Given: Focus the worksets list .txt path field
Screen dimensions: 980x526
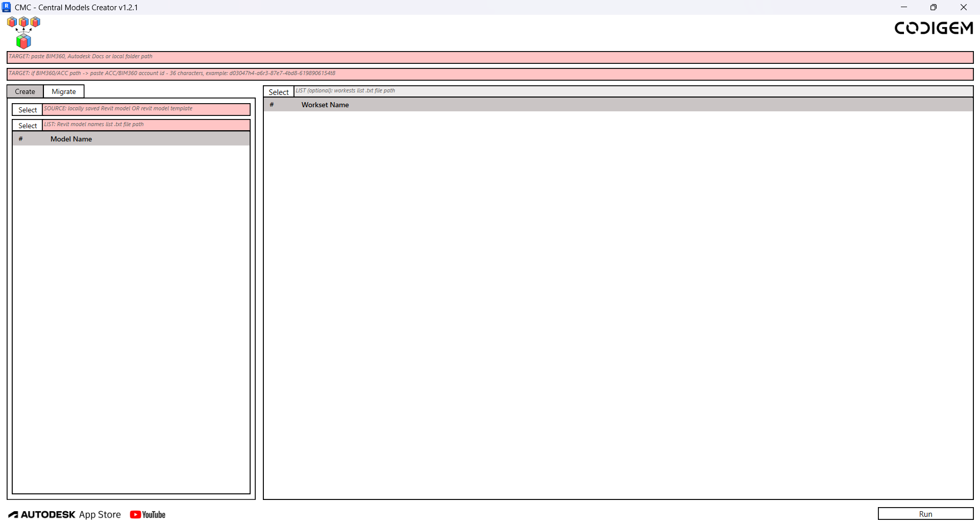Looking at the screenshot, I should (634, 91).
